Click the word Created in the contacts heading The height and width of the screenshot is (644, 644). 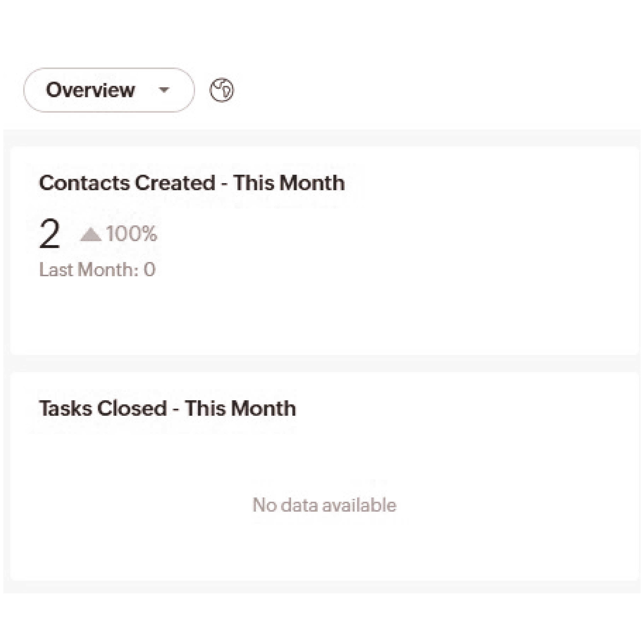tap(175, 183)
